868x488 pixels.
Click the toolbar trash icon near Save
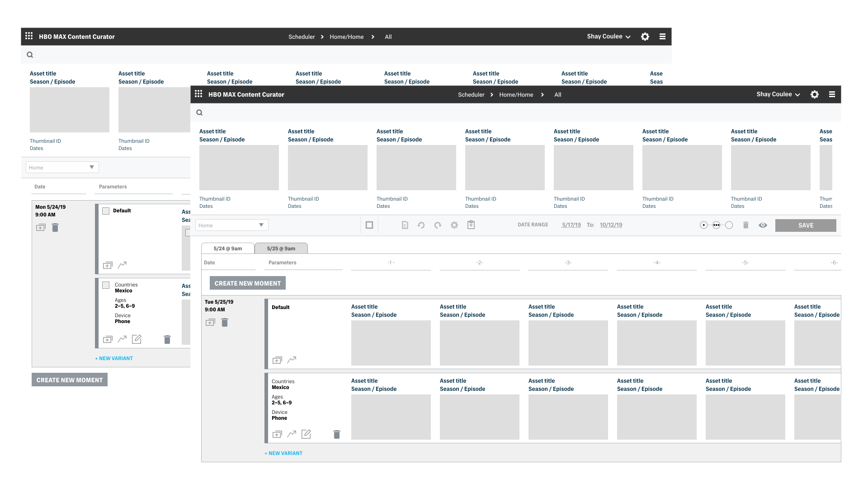(x=746, y=225)
